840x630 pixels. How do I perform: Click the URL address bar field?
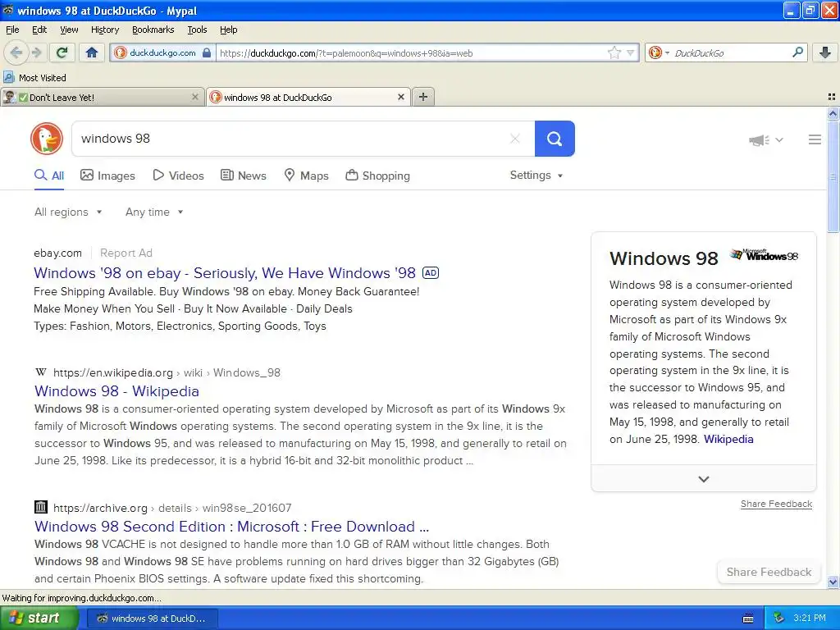[x=412, y=53]
